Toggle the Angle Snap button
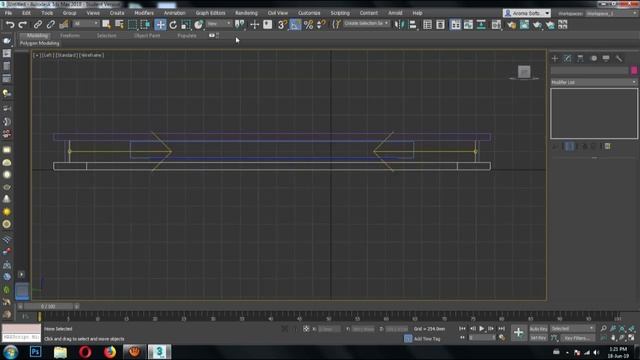 click(x=295, y=24)
